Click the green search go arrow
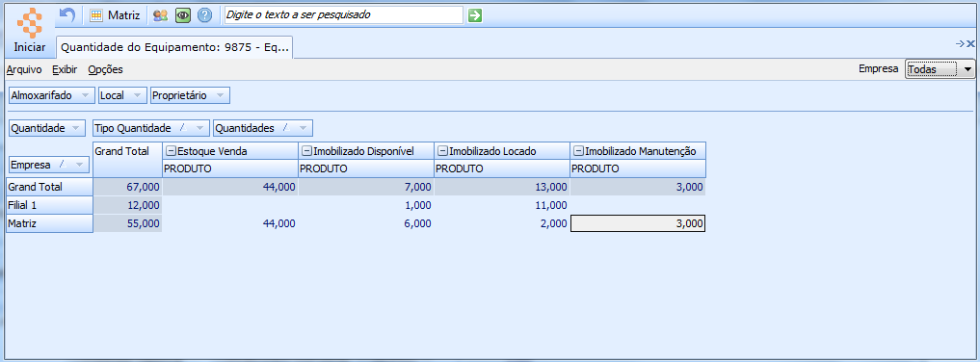The image size is (980, 362). coord(475,15)
